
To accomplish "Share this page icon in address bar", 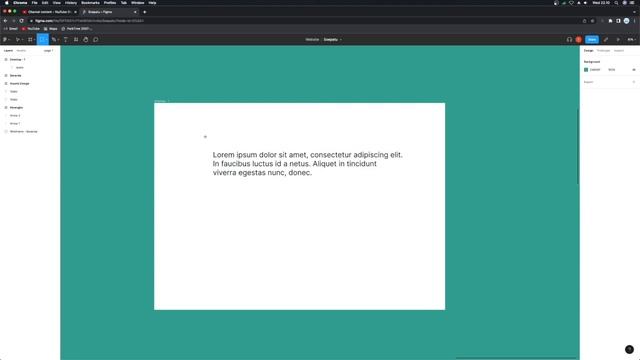I will tap(584, 21).
